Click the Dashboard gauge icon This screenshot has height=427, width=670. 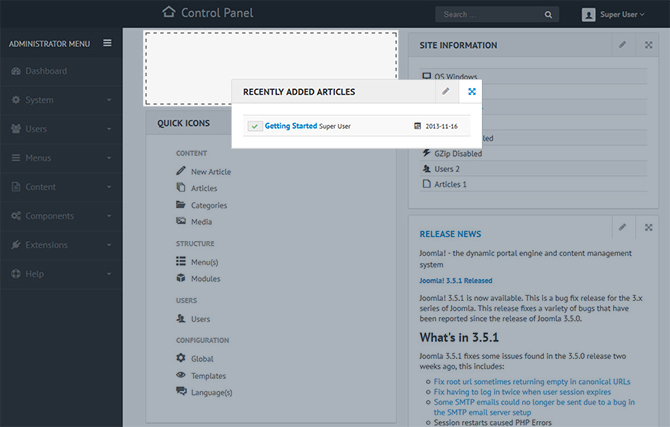tap(16, 71)
